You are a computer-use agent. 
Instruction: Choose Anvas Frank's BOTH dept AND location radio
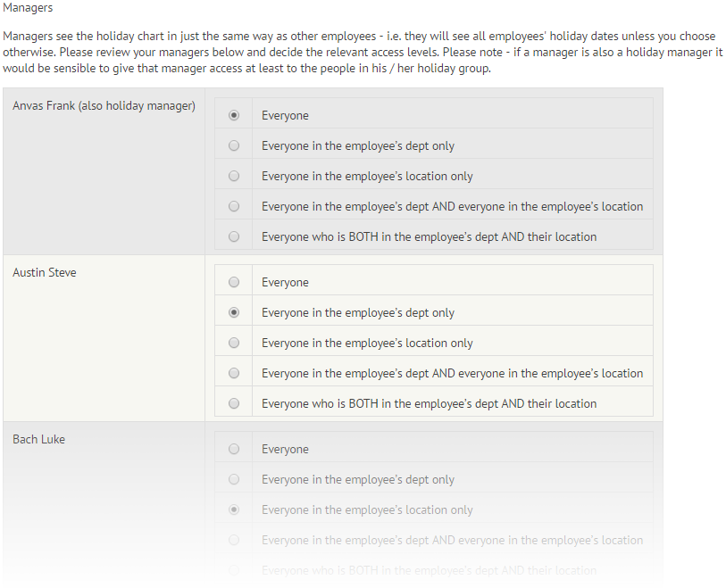[234, 236]
